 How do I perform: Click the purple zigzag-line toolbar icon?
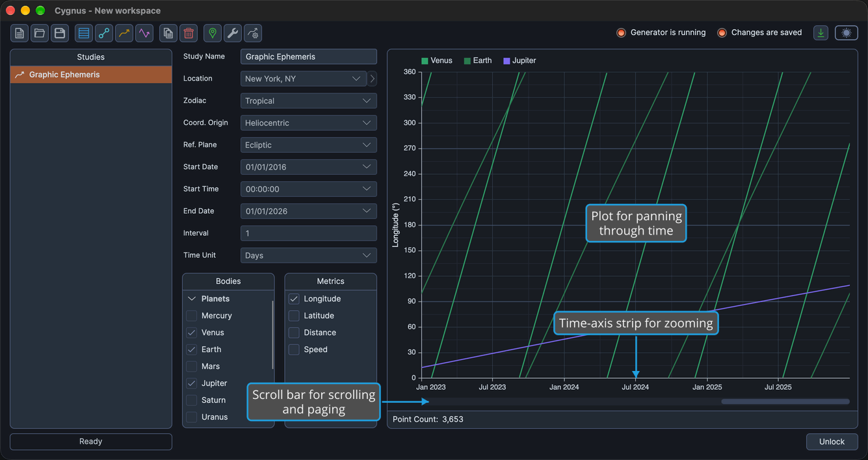coord(144,33)
